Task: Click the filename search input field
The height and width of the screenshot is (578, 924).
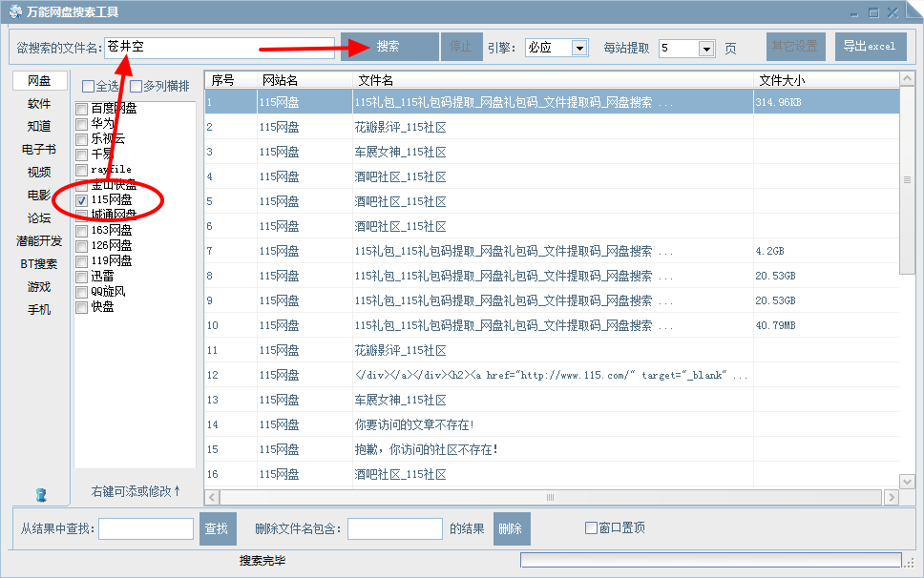Action: coord(220,48)
